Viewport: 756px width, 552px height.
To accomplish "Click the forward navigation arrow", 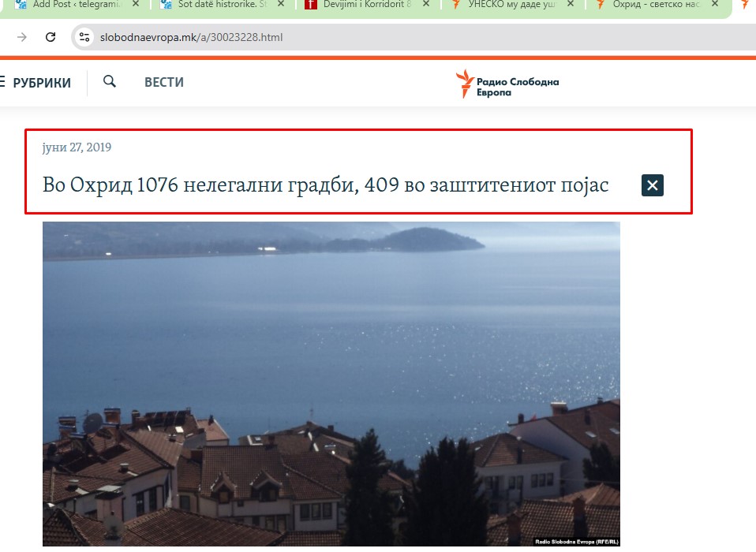I will [x=21, y=37].
